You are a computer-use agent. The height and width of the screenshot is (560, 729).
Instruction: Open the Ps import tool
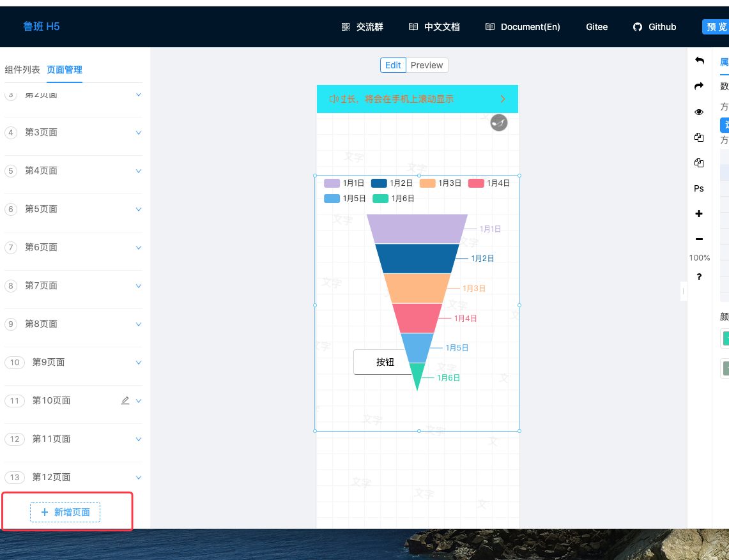(x=699, y=188)
